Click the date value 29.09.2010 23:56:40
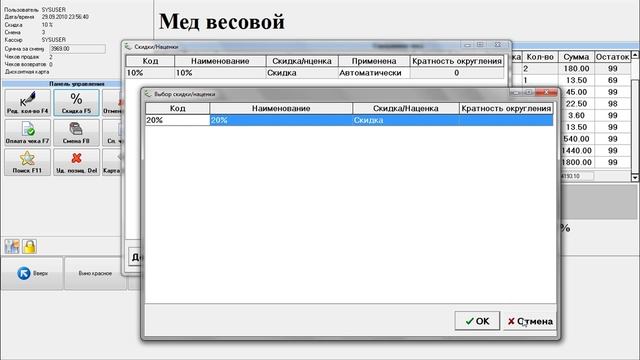 click(65, 17)
